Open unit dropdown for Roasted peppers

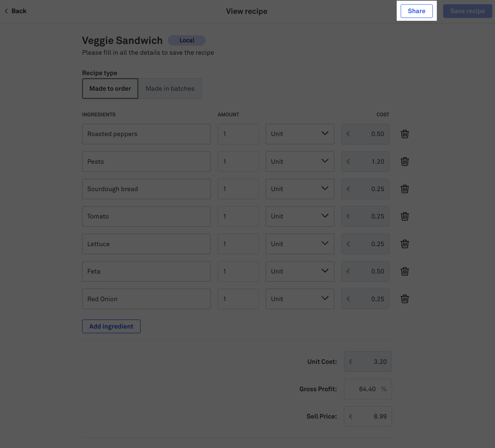pos(300,134)
